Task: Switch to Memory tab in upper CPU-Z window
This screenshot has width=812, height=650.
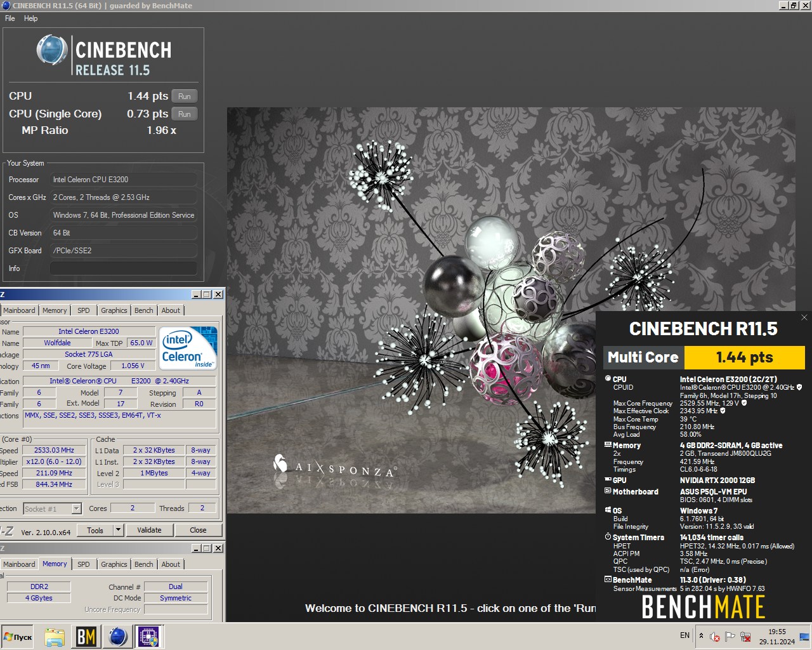Action: click(x=55, y=310)
